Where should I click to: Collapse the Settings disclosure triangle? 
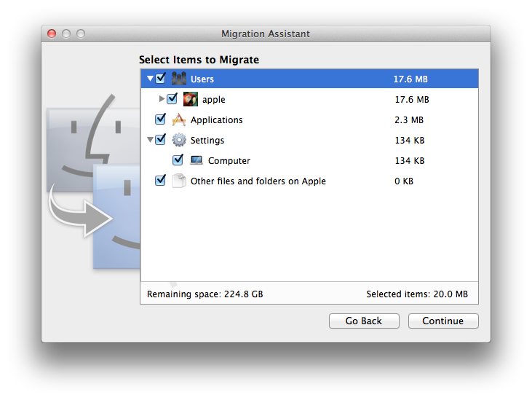coord(151,140)
